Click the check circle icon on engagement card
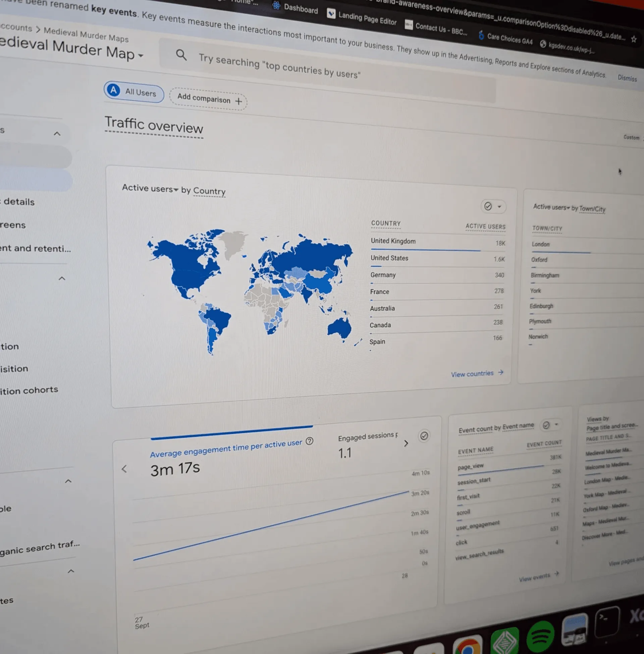 pyautogui.click(x=424, y=436)
